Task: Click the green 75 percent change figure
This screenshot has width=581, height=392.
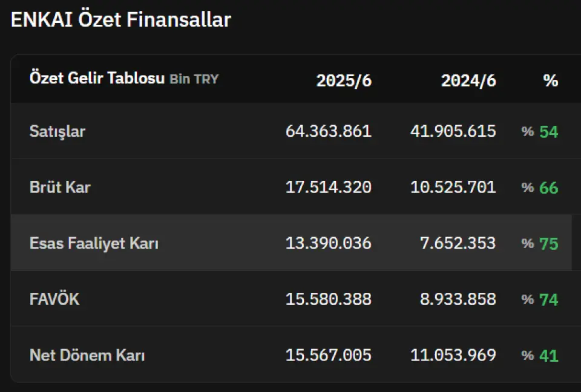Action: tap(549, 244)
